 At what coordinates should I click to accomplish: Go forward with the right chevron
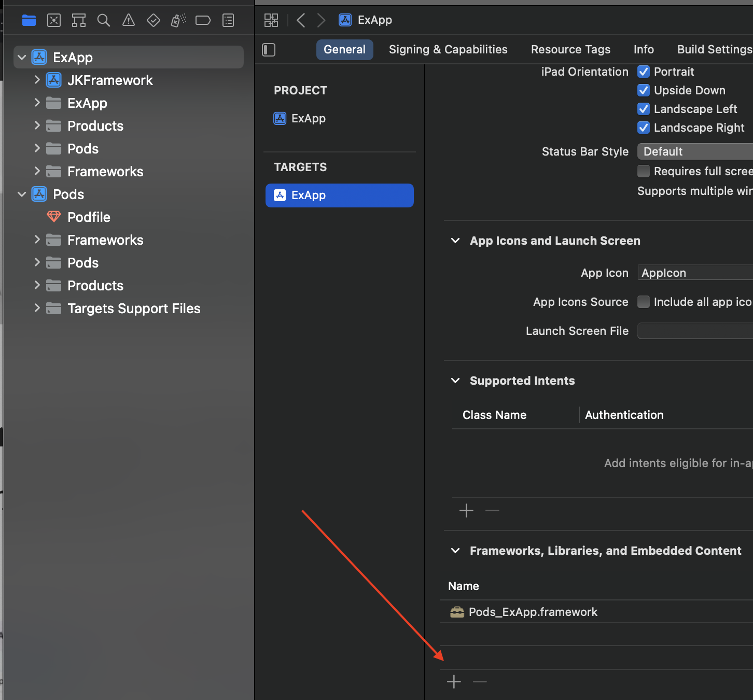click(x=321, y=20)
